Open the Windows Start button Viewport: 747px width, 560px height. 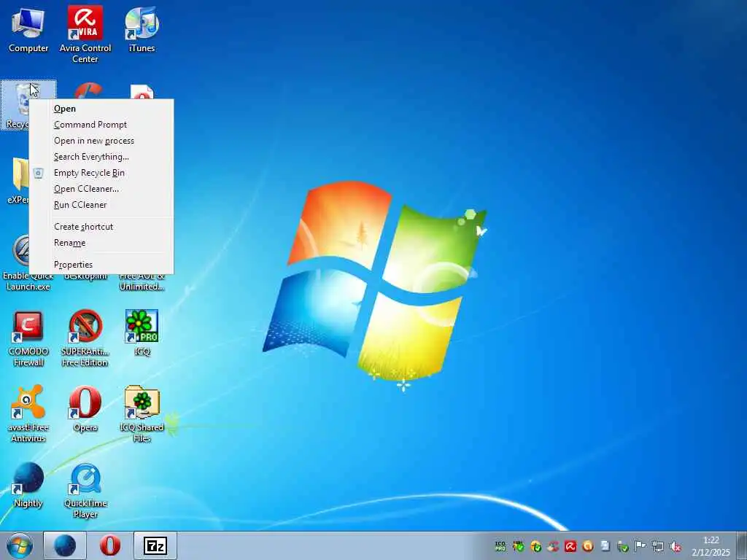tap(20, 545)
